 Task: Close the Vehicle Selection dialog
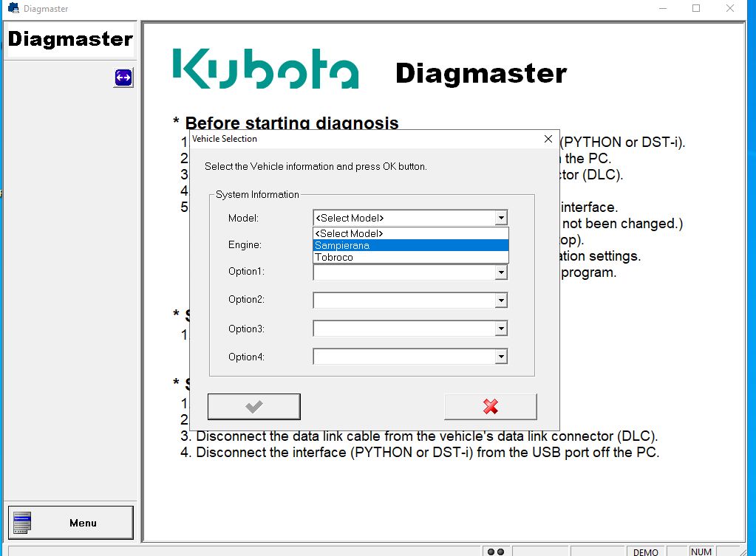click(548, 139)
